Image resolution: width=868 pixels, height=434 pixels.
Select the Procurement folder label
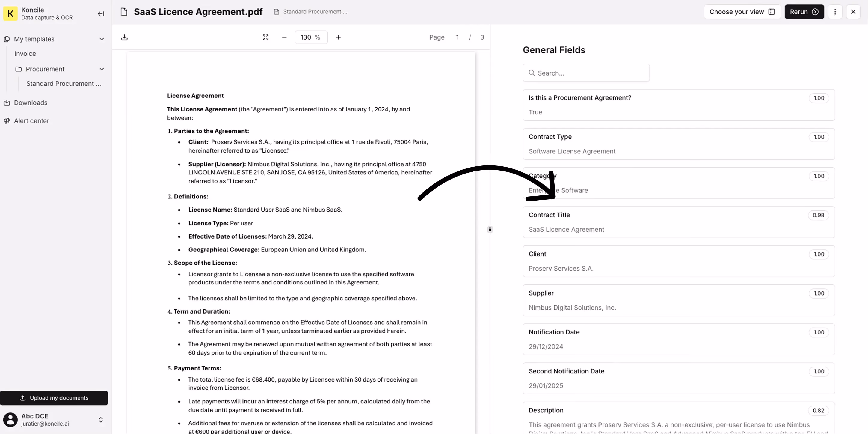point(45,69)
